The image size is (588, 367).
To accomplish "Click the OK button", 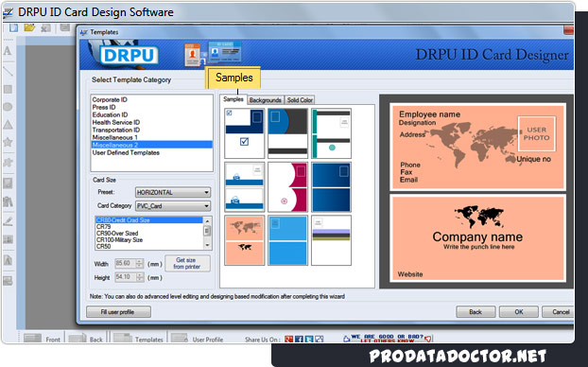I will click(519, 312).
